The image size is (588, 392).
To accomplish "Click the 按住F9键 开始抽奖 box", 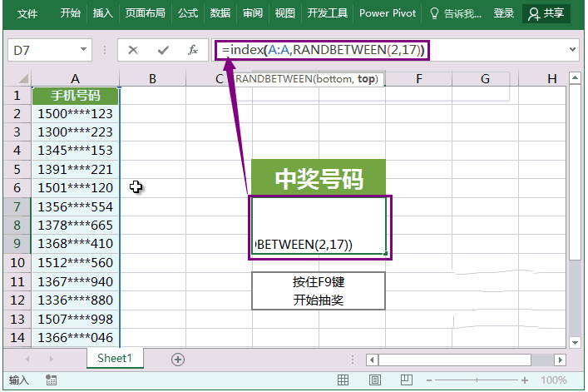I will tap(319, 291).
